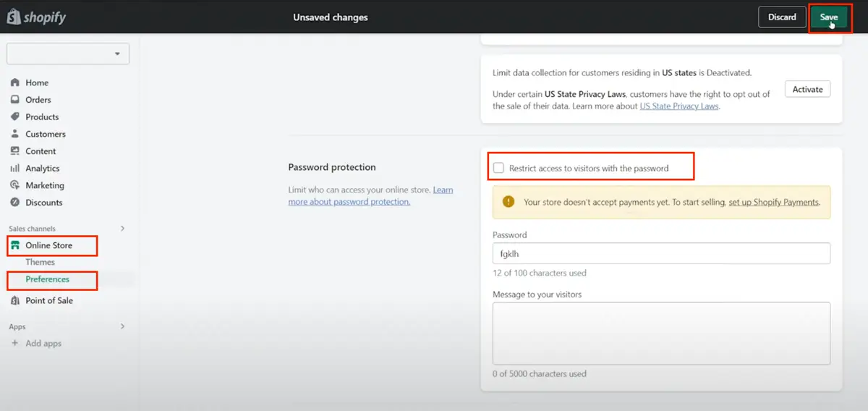Open Learn more about password protection link
Viewport: 868px width, 411px height.
[370, 196]
